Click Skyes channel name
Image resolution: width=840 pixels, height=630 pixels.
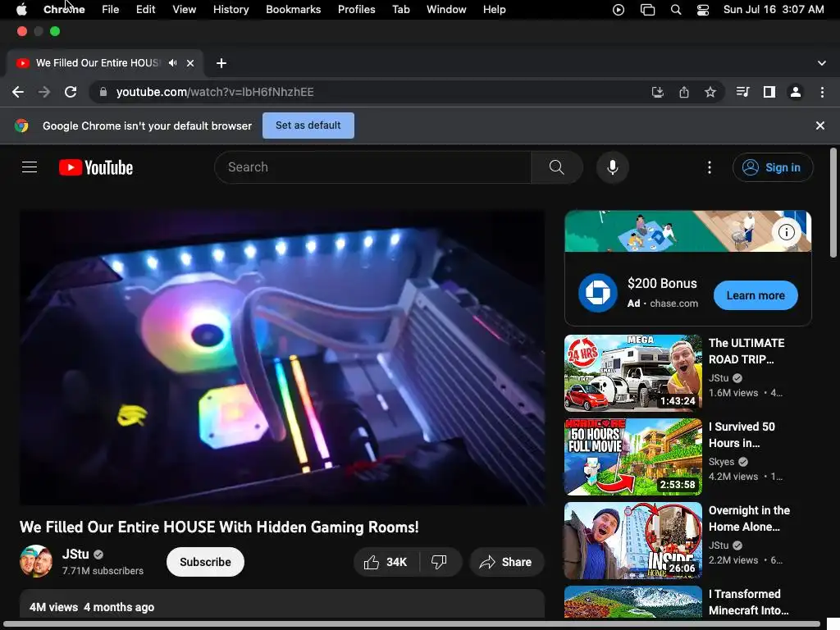(x=722, y=461)
